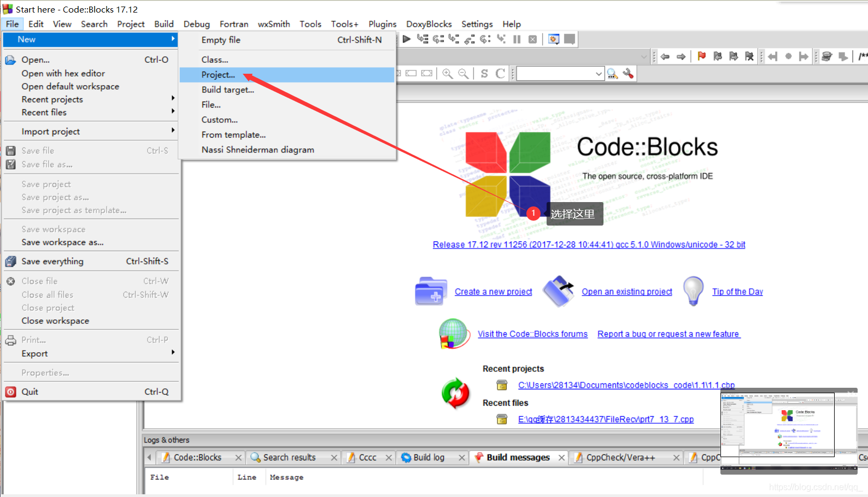
Task: Click Open... in the File menu
Action: (91, 60)
